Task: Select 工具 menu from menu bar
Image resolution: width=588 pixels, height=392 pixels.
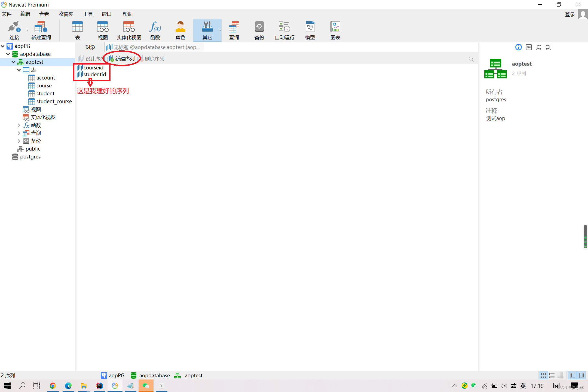Action: pos(87,14)
